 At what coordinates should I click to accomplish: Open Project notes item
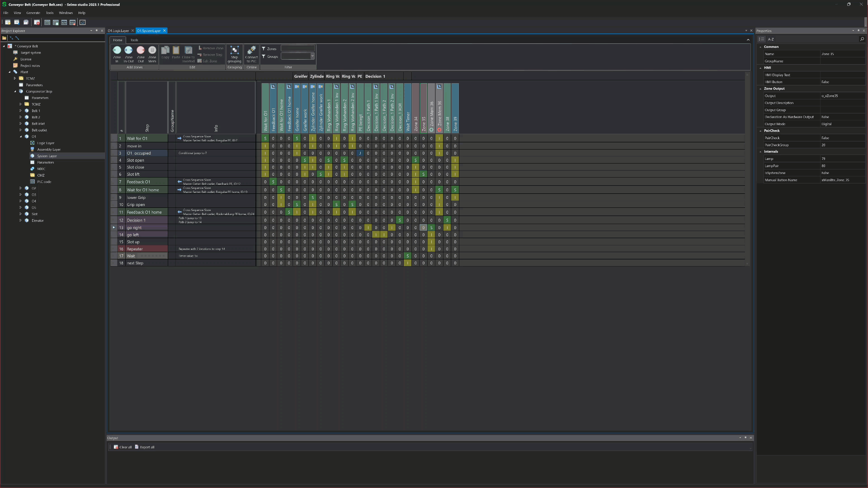click(30, 66)
